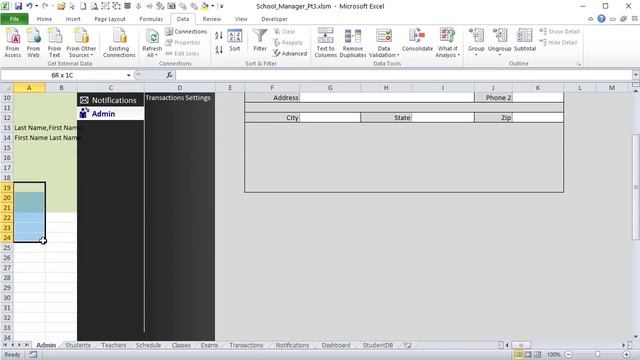The height and width of the screenshot is (360, 640).
Task: Click the Notifications sidebar item
Action: coord(110,100)
